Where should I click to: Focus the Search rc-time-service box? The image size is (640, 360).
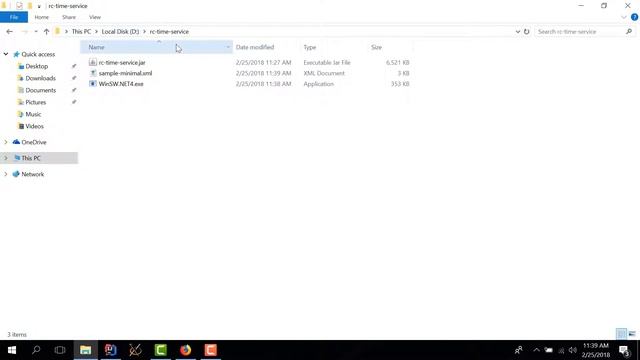point(580,31)
